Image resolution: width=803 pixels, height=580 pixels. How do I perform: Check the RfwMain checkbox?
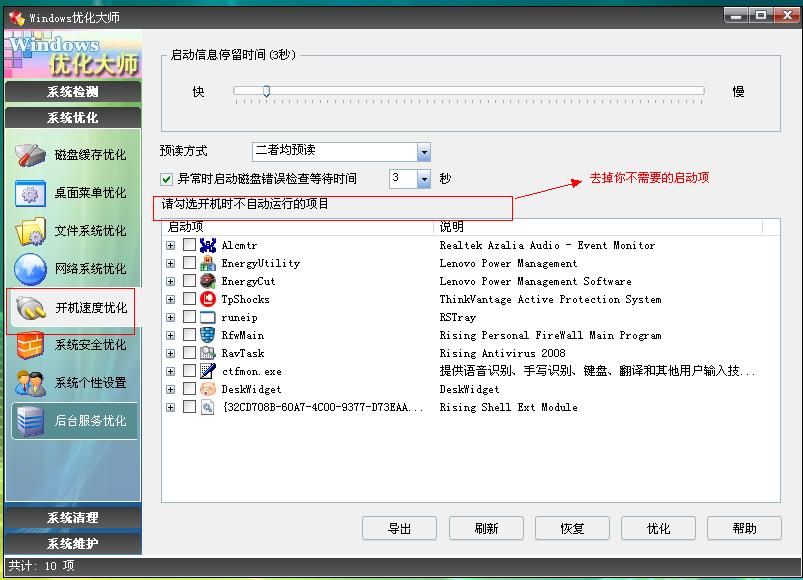[x=189, y=335]
